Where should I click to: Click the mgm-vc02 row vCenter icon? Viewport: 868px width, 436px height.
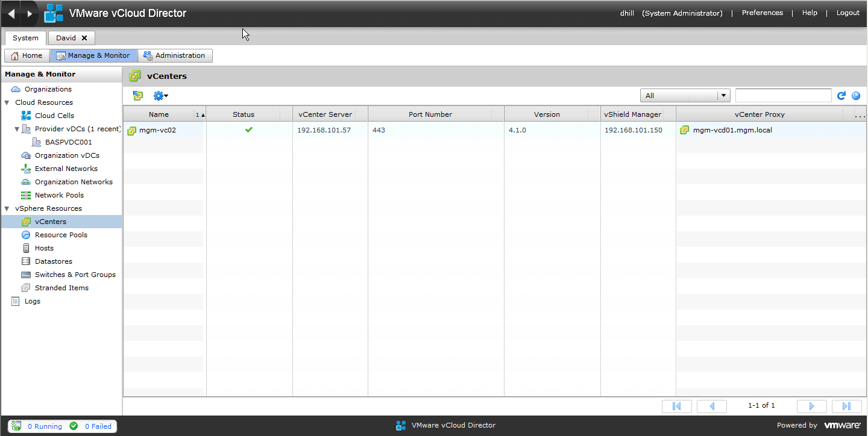tap(131, 130)
